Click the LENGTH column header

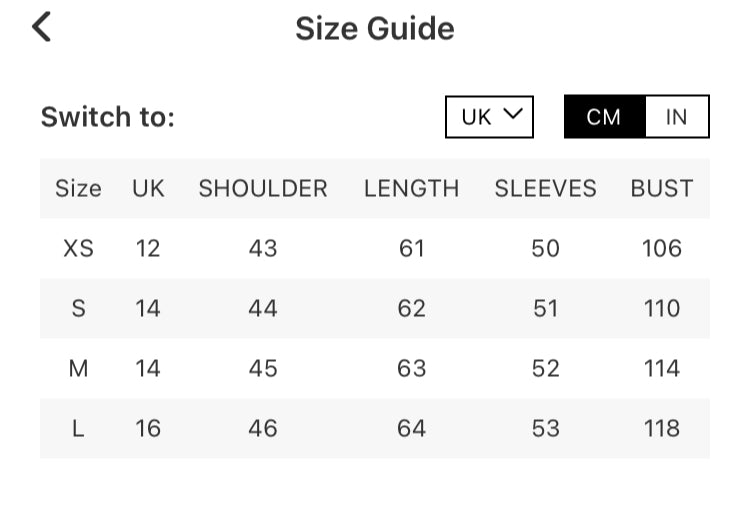point(411,188)
